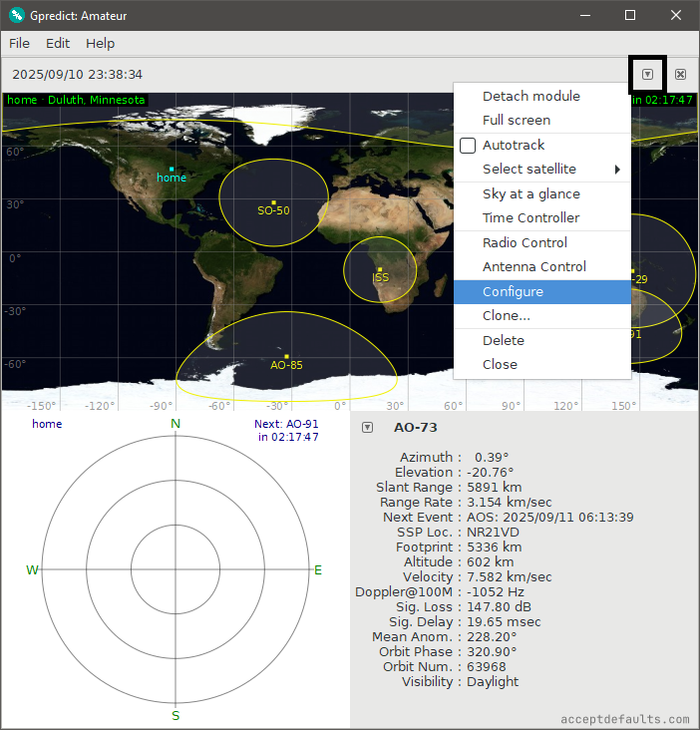Open the File menu
This screenshot has width=700, height=730.
point(20,44)
